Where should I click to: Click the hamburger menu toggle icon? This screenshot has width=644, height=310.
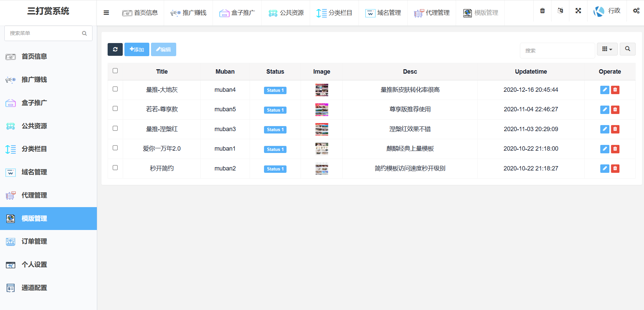106,13
